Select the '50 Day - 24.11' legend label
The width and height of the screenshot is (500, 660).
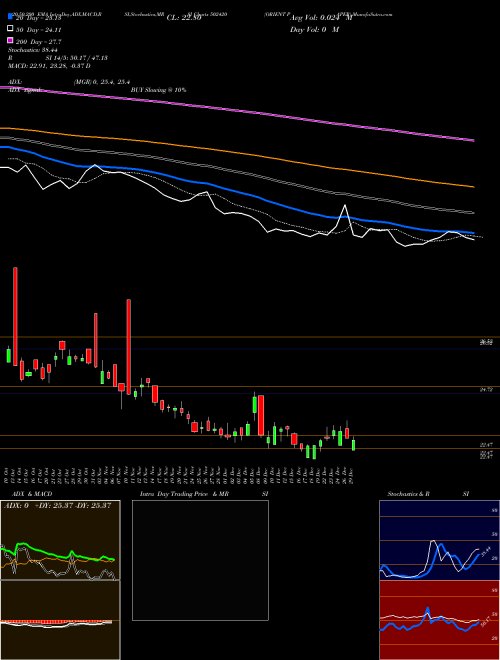point(38,30)
